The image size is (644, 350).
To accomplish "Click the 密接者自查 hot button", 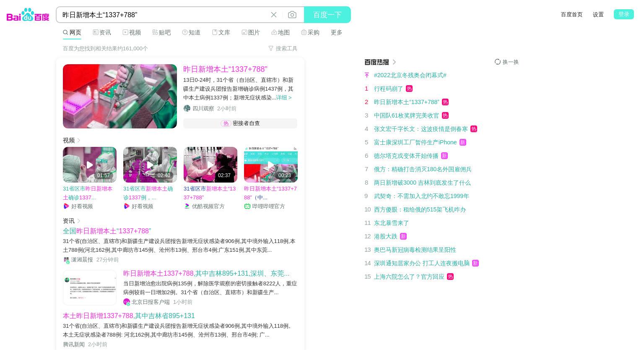I will point(240,123).
